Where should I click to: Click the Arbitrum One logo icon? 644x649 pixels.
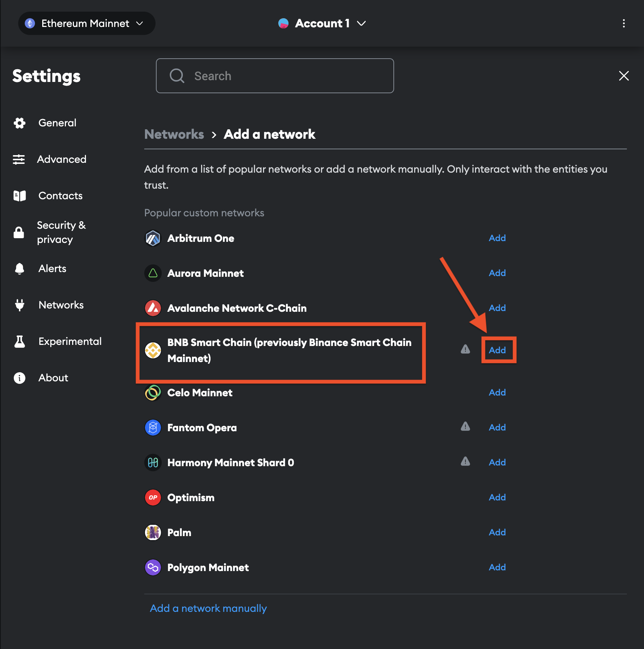tap(153, 238)
